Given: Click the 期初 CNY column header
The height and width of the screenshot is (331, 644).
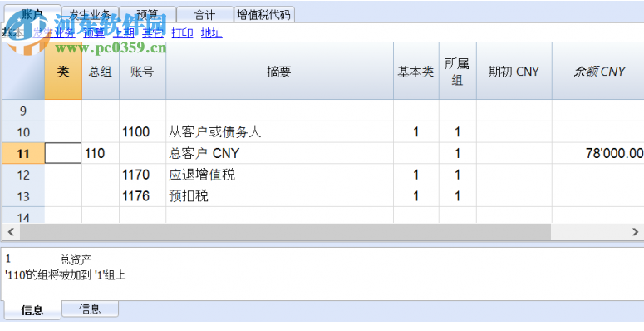Looking at the screenshot, I should [x=514, y=72].
